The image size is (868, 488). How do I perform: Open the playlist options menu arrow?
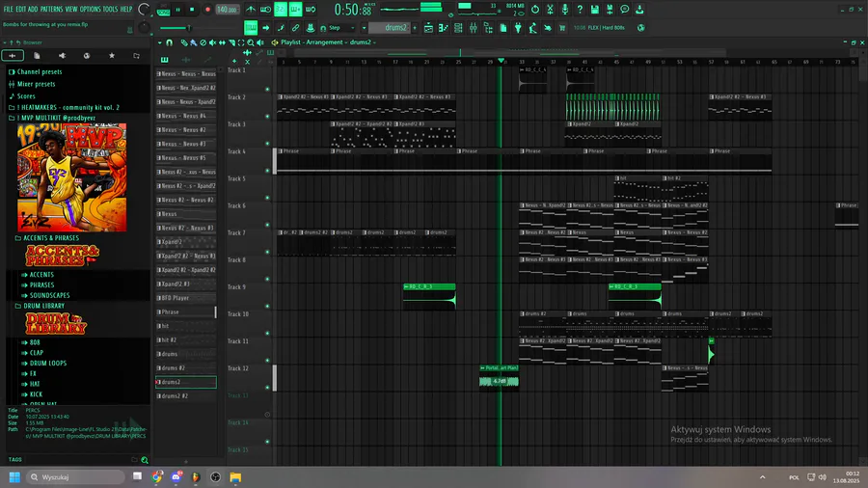point(159,42)
